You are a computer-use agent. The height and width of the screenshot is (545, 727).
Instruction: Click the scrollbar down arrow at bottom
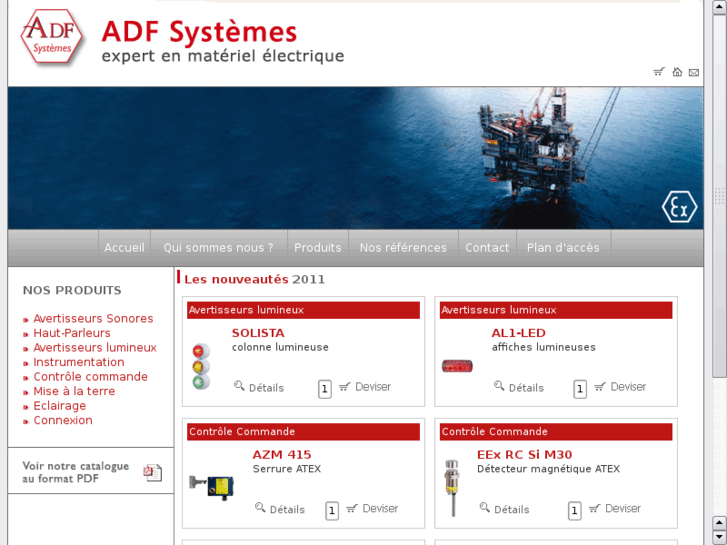point(719,538)
